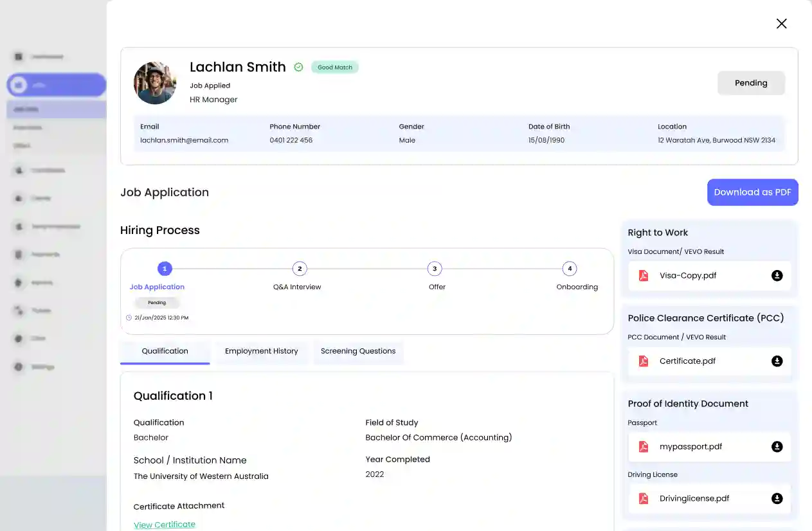Click Lachlan Smith's profile photo

(155, 83)
